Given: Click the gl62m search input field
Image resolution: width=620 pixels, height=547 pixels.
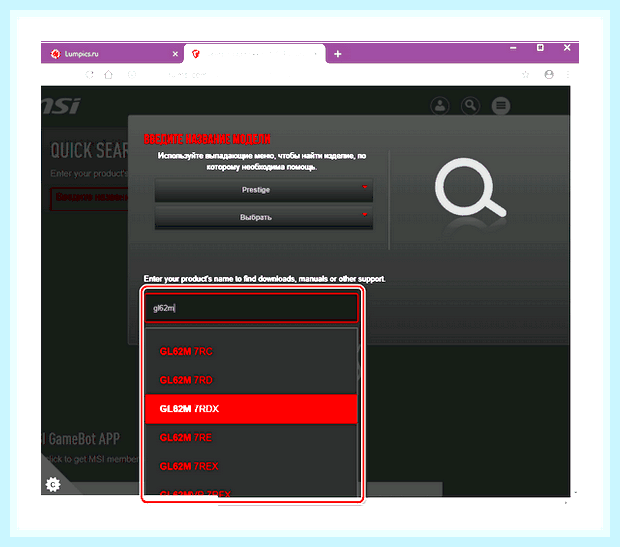Looking at the screenshot, I should [x=251, y=308].
